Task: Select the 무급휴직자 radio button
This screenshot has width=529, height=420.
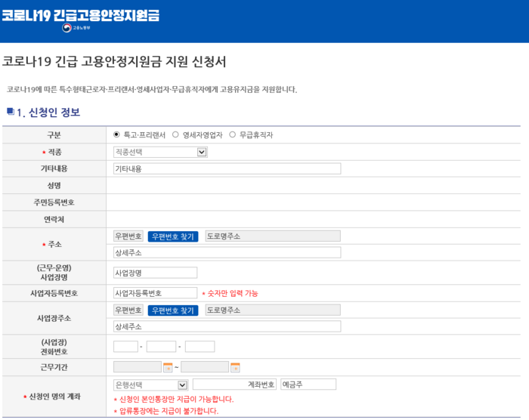Action: point(233,134)
